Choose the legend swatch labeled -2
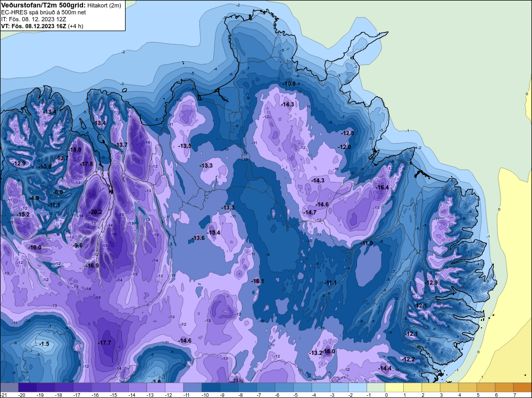 358,387
